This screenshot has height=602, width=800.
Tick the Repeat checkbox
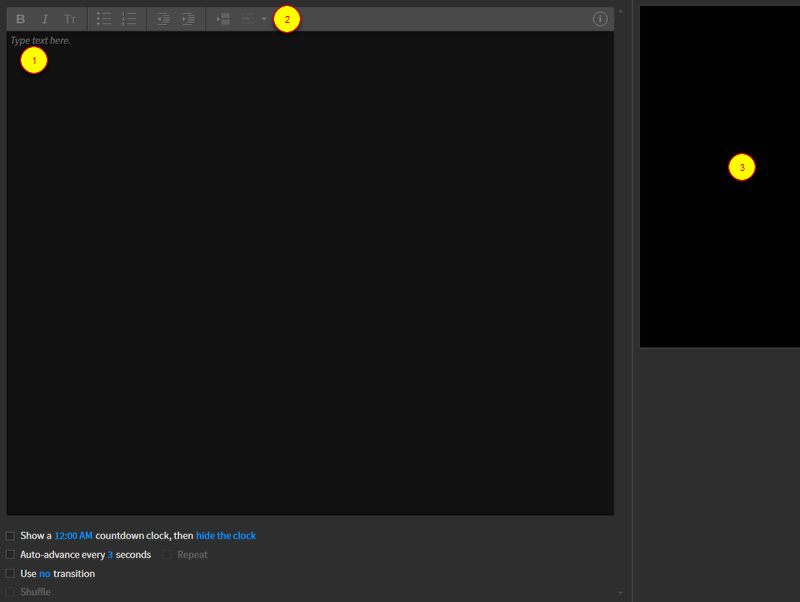point(168,555)
